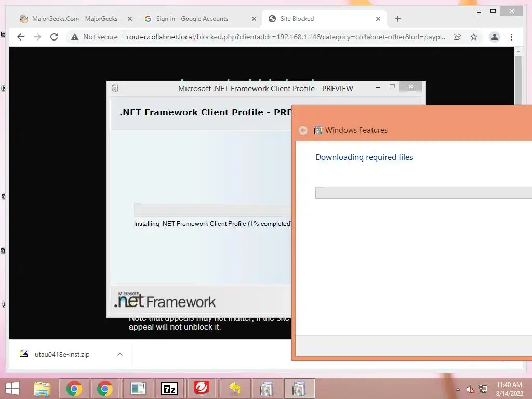
Task: Open Chrome three-dot menu
Action: [x=511, y=37]
